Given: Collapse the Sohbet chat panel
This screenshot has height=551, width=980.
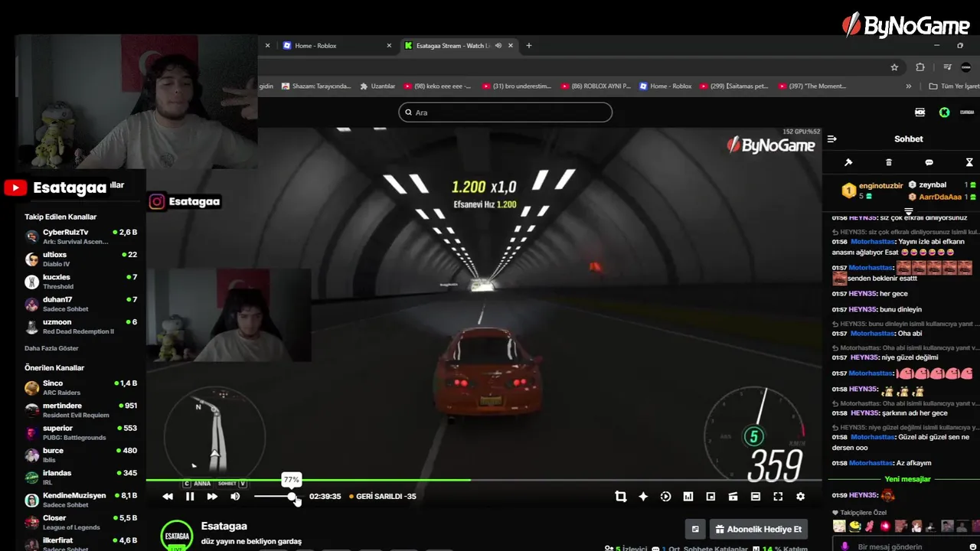Looking at the screenshot, I should click(x=832, y=139).
